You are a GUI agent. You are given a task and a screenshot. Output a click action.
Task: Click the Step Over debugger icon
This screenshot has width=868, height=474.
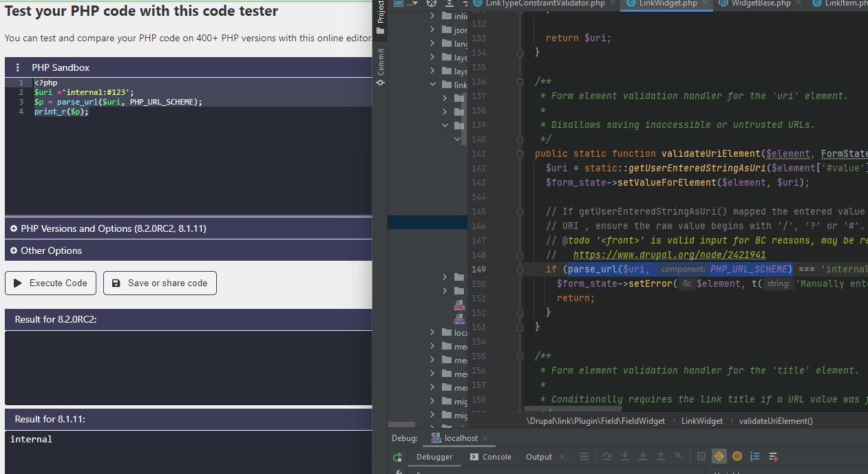coord(607,456)
